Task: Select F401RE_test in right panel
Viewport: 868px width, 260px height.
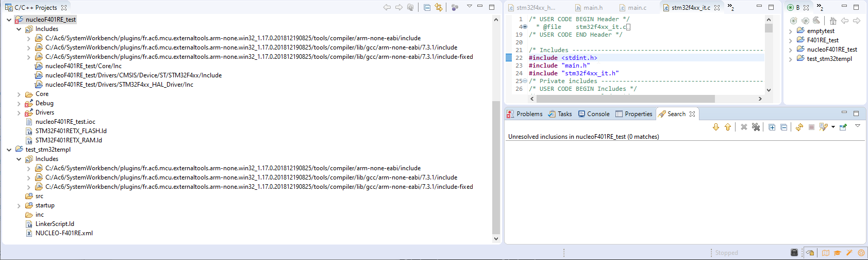Action: (x=823, y=40)
